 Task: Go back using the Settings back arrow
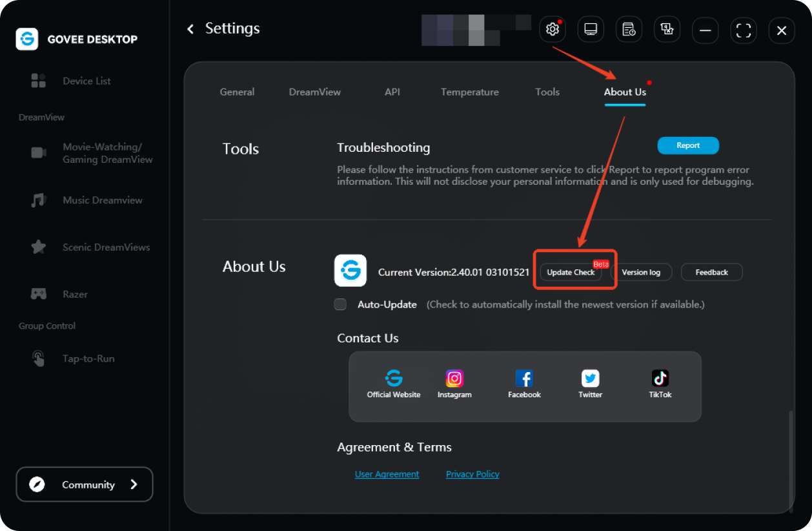coord(190,29)
